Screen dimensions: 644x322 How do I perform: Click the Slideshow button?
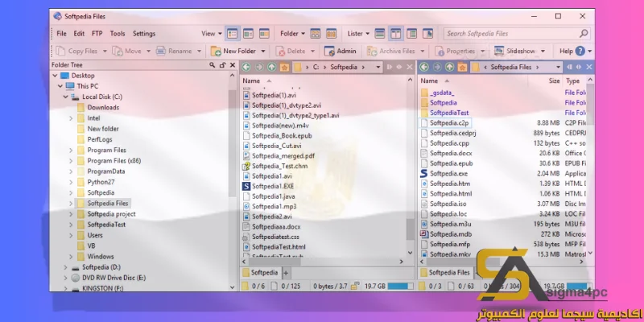(515, 51)
